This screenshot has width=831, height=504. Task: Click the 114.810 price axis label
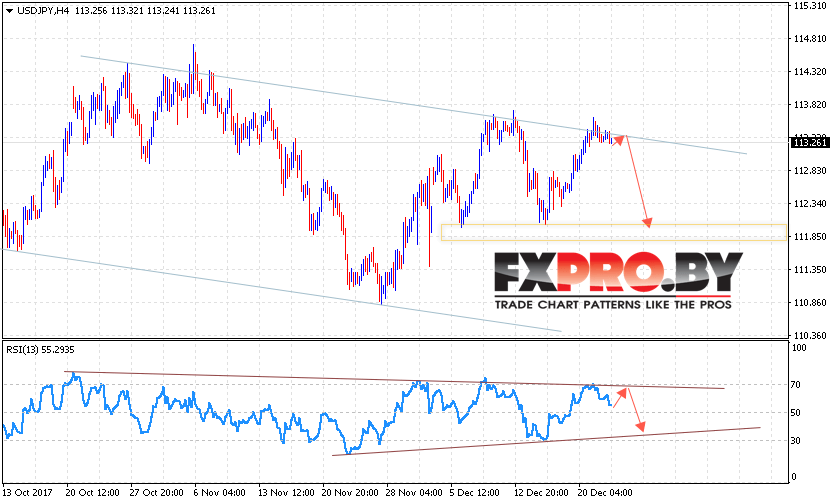pyautogui.click(x=810, y=38)
